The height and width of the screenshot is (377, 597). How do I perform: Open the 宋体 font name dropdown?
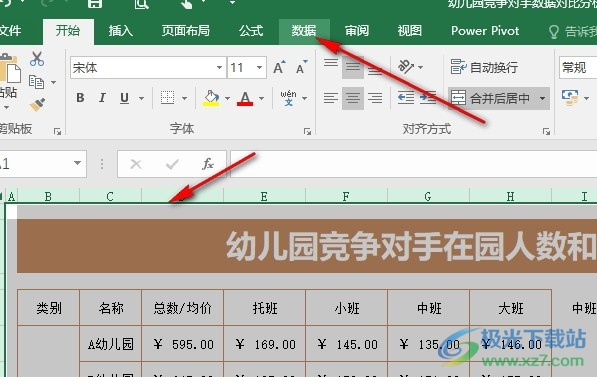click(x=220, y=68)
